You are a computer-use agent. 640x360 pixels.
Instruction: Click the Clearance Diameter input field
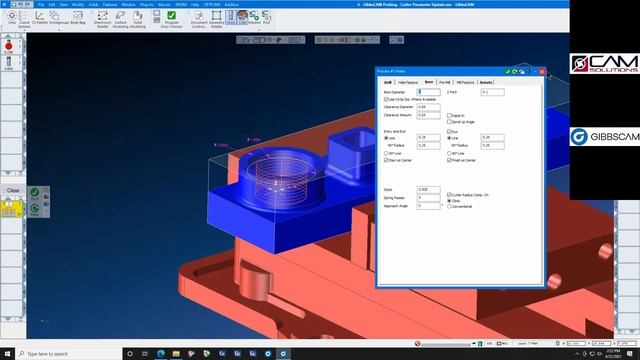click(429, 107)
